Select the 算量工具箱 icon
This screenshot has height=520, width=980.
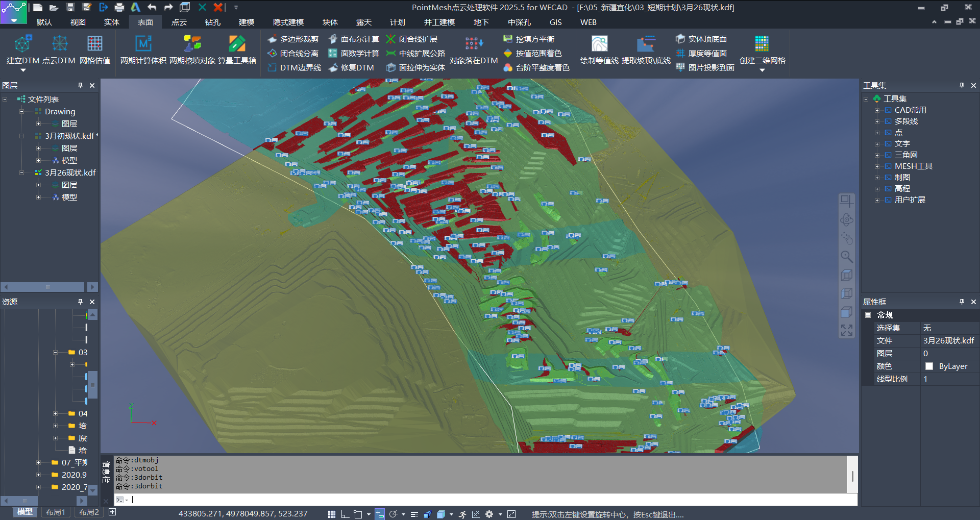(x=237, y=44)
